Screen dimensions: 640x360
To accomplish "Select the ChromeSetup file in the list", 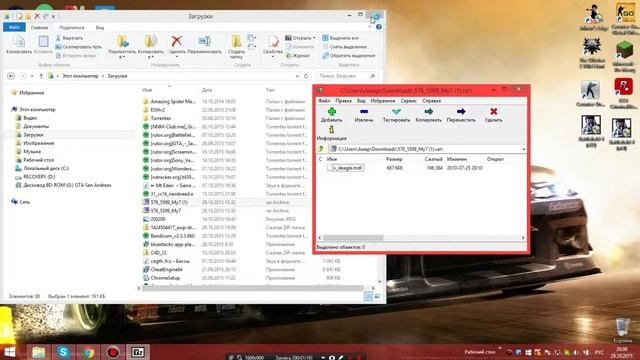I will coord(161,278).
